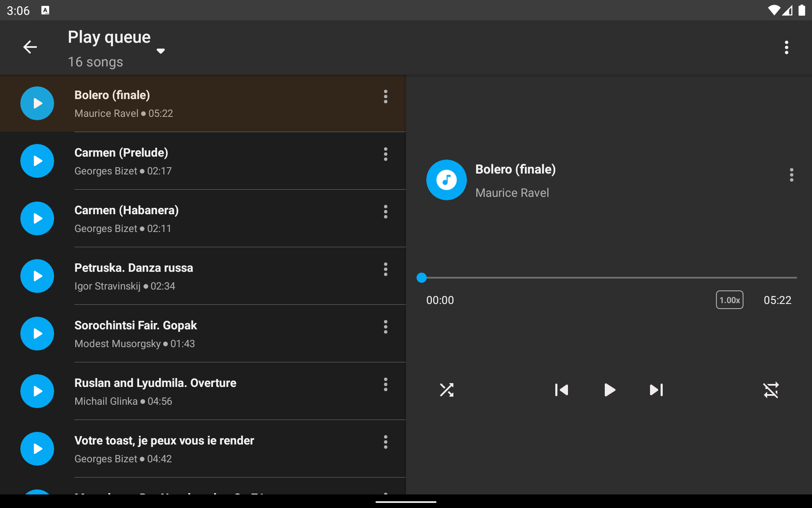Tap the battery status icon
This screenshot has width=812, height=508.
(x=801, y=10)
